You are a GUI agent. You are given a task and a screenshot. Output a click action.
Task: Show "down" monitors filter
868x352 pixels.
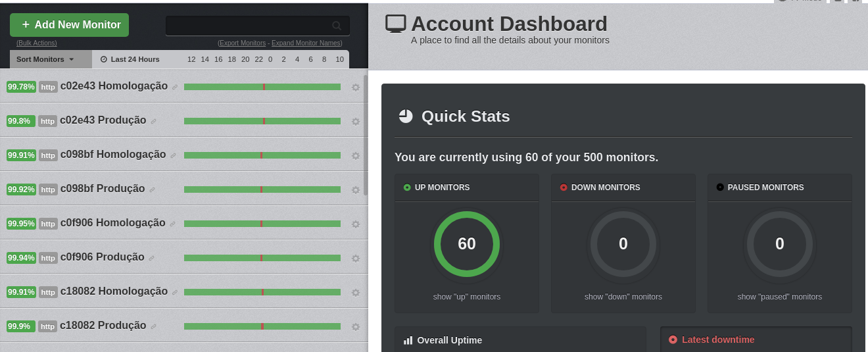(x=623, y=297)
